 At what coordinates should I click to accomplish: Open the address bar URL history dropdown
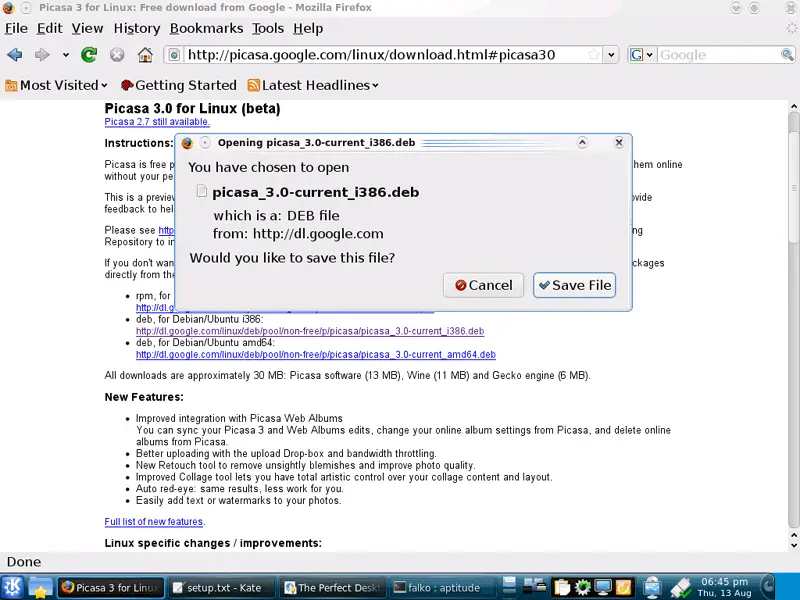coord(611,55)
